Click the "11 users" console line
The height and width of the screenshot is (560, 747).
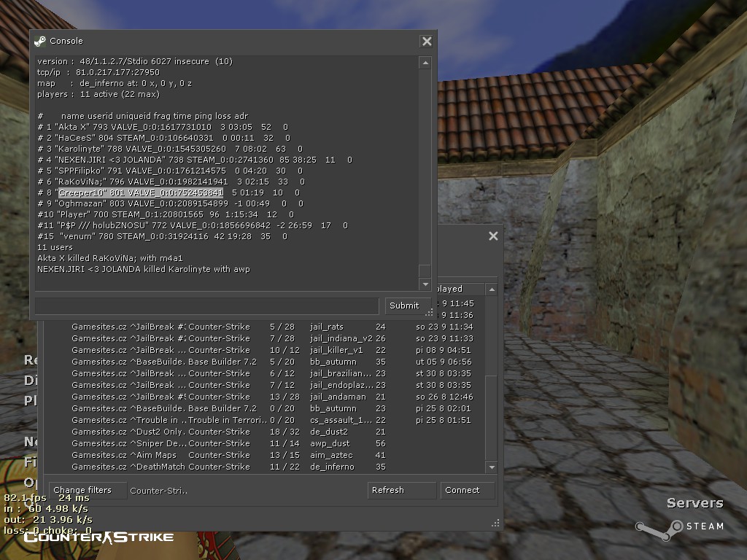pos(55,248)
